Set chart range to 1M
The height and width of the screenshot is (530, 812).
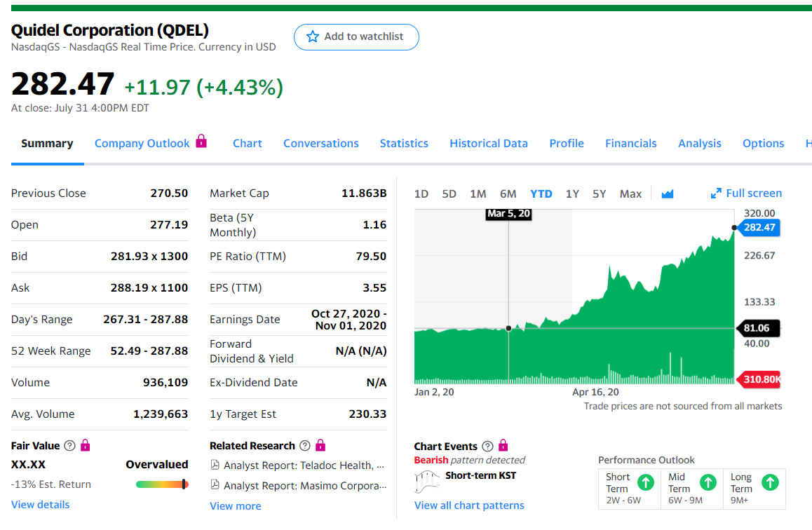[478, 193]
